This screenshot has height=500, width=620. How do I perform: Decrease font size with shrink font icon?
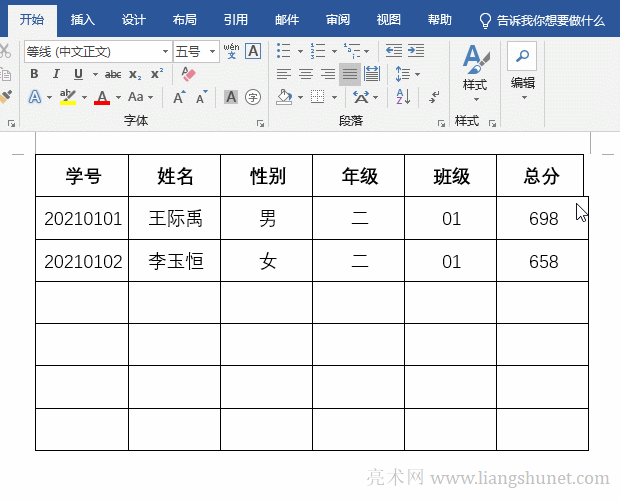(202, 97)
